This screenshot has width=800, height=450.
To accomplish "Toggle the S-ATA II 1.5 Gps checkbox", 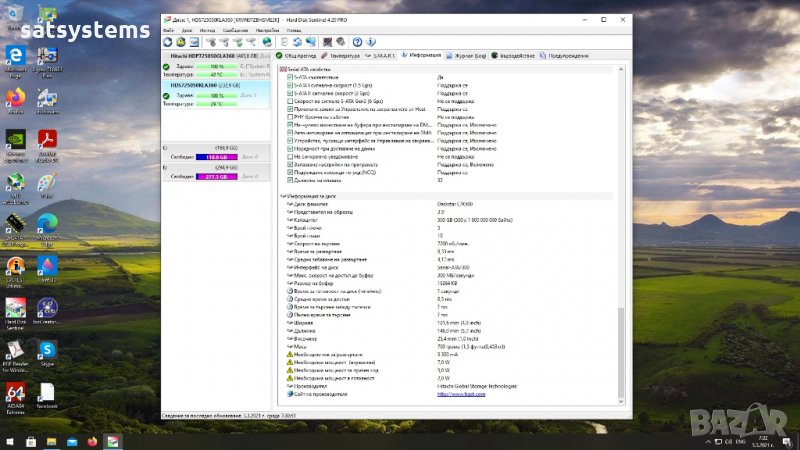I will [290, 83].
